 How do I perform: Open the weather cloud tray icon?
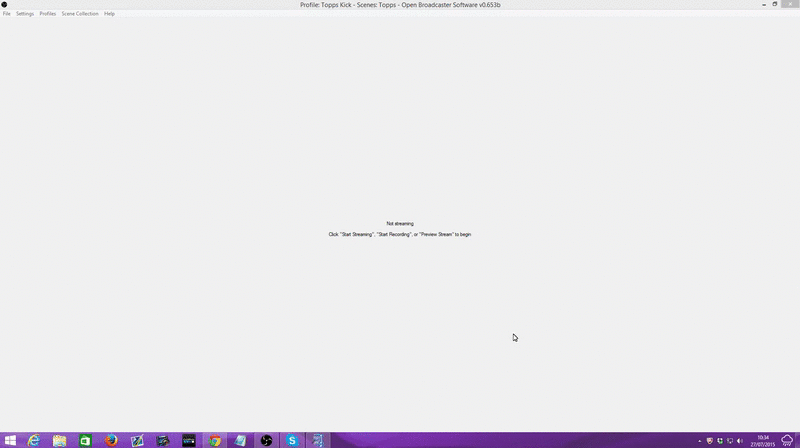[x=787, y=440]
